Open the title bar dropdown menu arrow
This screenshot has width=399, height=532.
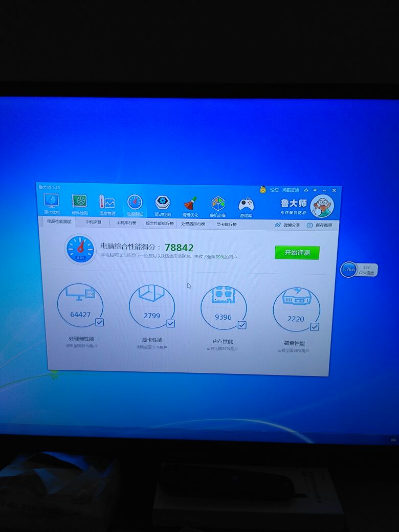pyautogui.click(x=315, y=190)
